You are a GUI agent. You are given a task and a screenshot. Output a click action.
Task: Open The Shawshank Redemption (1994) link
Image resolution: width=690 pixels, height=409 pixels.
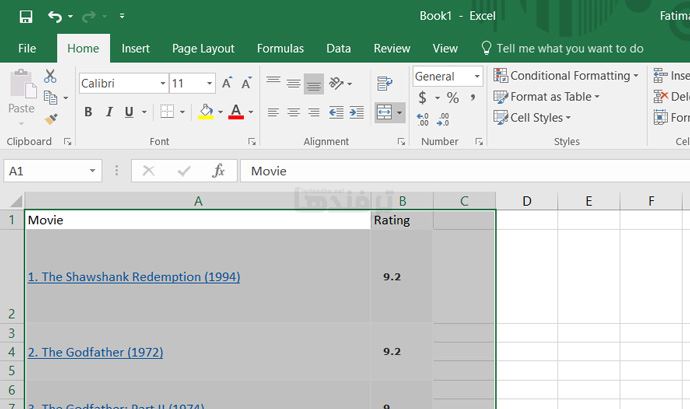[x=134, y=277]
